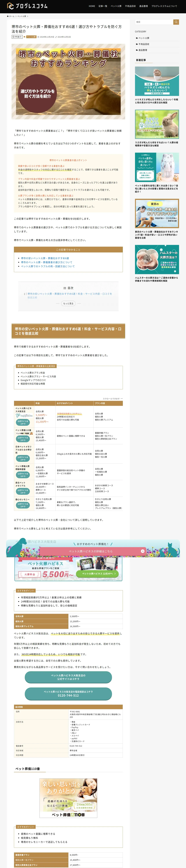The width and height of the screenshot is (186, 868).
Task: Open the うさぎが死んだら article title
Action: click(x=157, y=144)
